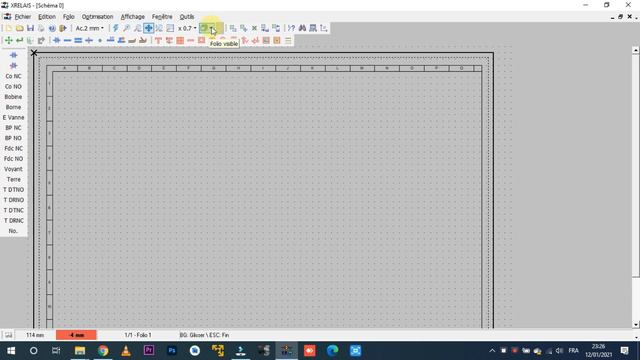Image resolution: width=640 pixels, height=360 pixels.
Task: Click the vertical scrollbar of the schema
Action: click(636, 165)
